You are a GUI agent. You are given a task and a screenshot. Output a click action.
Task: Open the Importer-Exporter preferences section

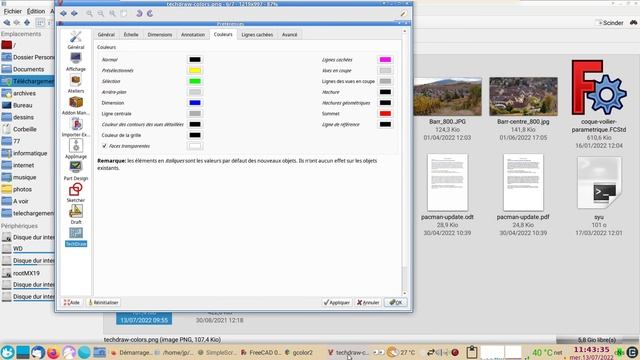click(76, 127)
